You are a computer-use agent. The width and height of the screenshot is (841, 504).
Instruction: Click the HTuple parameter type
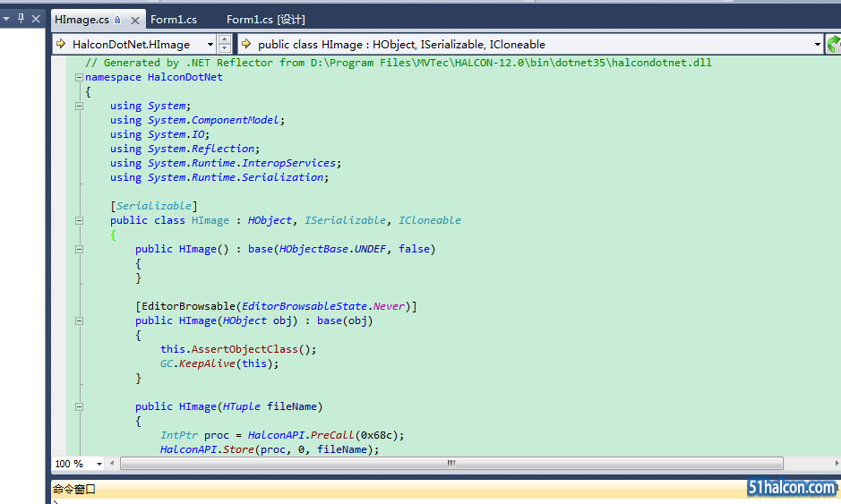click(x=241, y=406)
